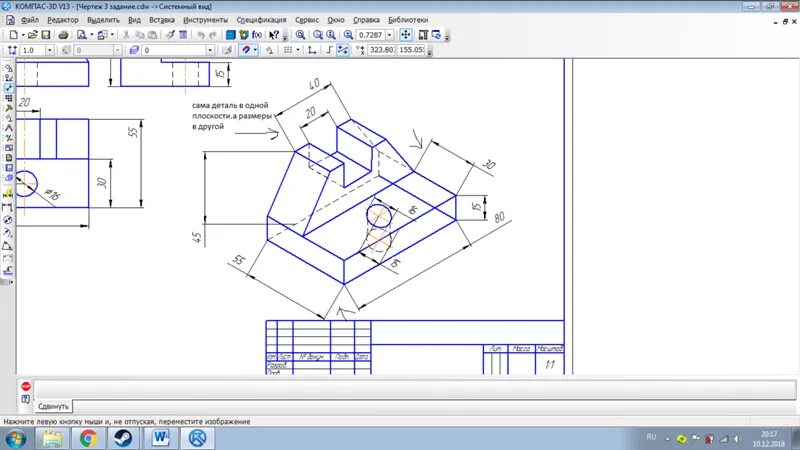The height and width of the screenshot is (450, 800).
Task: Open the Выделить menu
Action: [103, 20]
